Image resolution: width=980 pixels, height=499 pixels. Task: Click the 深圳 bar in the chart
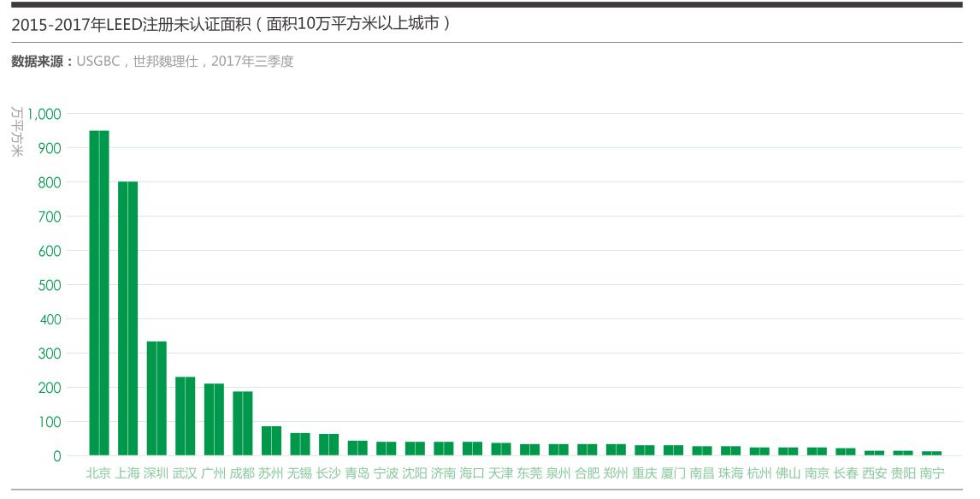pyautogui.click(x=156, y=398)
